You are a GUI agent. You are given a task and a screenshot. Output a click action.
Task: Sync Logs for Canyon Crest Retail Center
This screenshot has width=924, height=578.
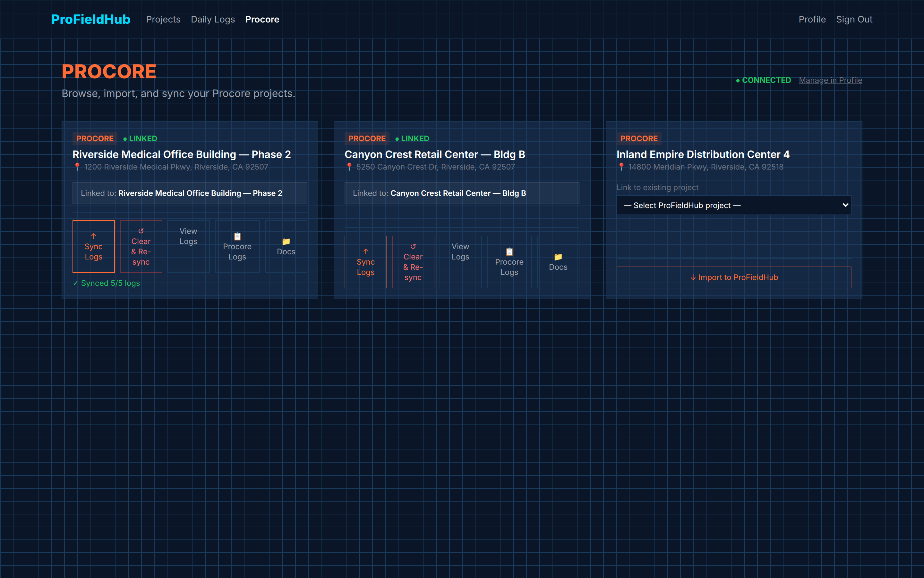[365, 262]
